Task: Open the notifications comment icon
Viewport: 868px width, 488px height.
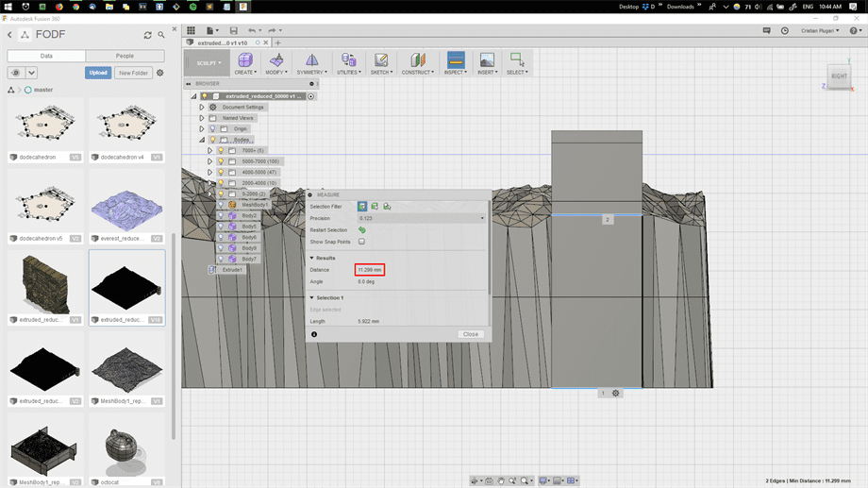Action: pyautogui.click(x=767, y=30)
